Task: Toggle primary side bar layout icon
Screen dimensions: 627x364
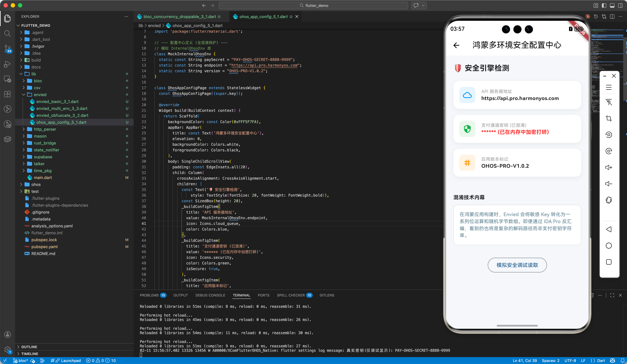Action: [604, 5]
